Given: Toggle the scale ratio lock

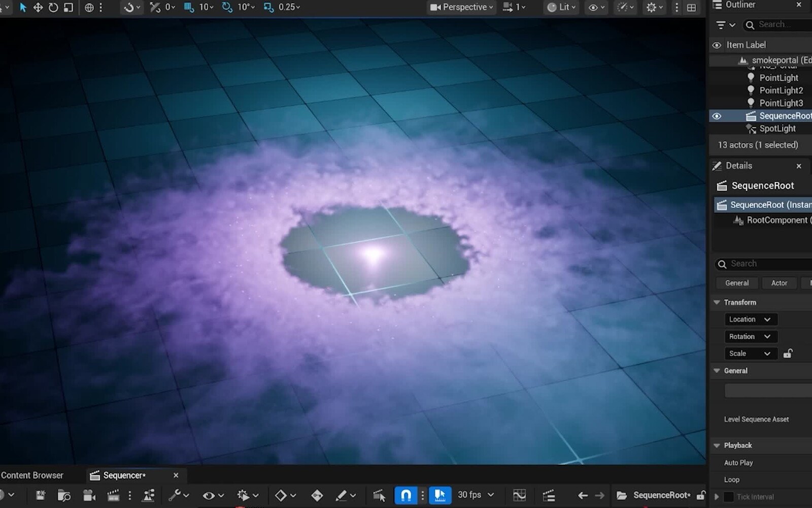Looking at the screenshot, I should tap(788, 354).
